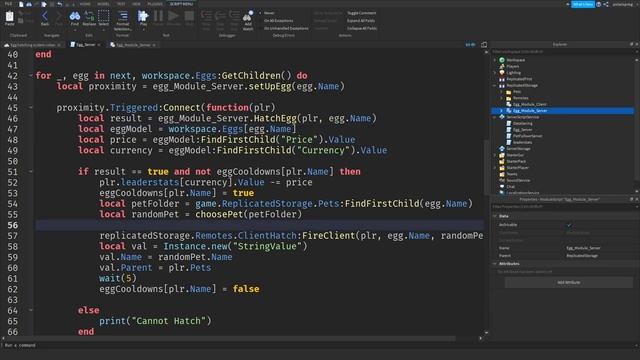
Task: Open the FILE menu
Action: click(x=8, y=4)
